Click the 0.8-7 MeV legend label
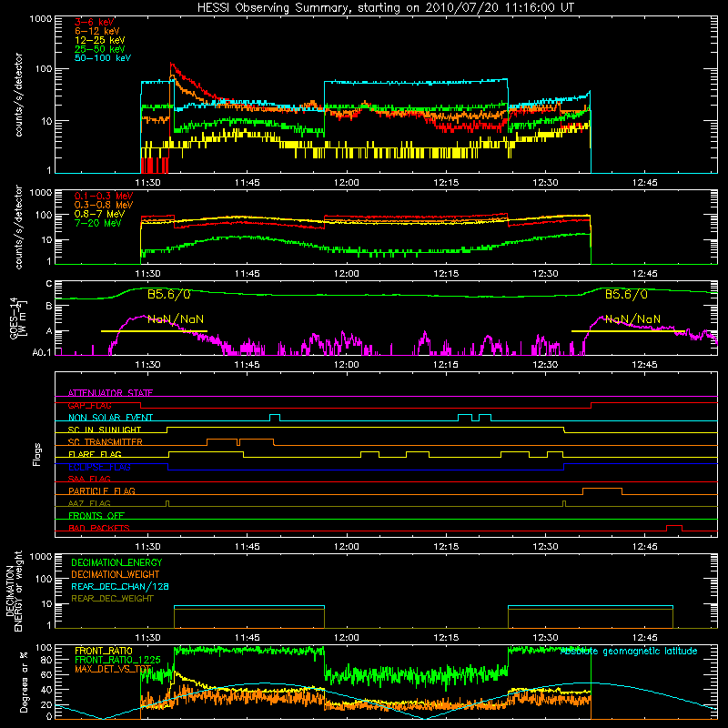728x728 pixels. click(99, 214)
